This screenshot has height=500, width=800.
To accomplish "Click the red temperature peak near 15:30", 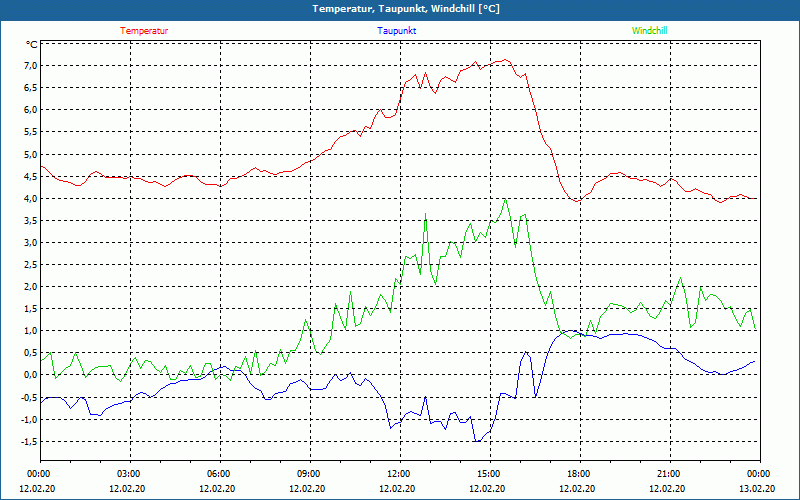I will (x=505, y=60).
